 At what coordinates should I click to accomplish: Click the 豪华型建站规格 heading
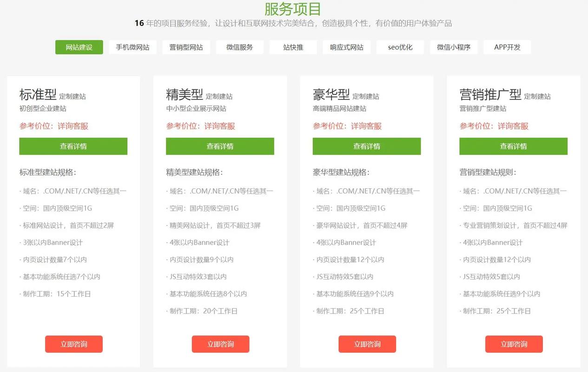[x=341, y=173]
